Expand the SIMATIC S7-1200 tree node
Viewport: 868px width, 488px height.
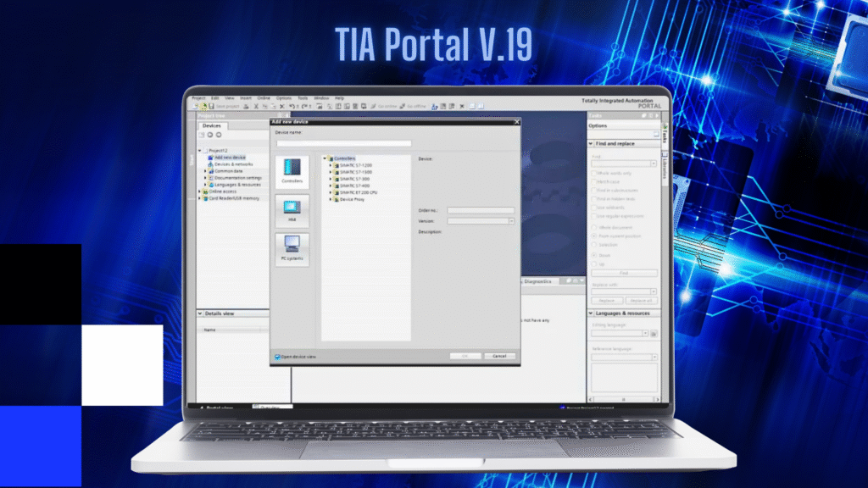(x=331, y=165)
